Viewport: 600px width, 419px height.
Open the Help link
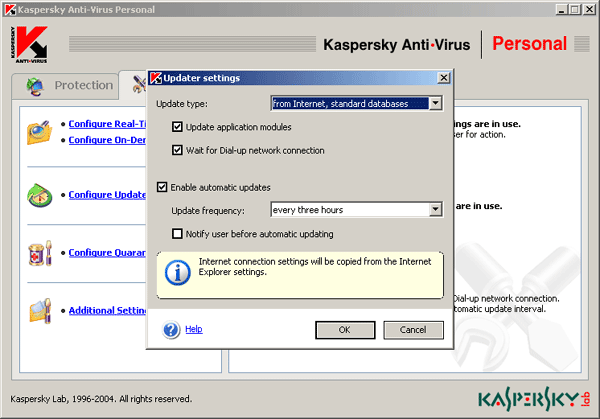194,329
